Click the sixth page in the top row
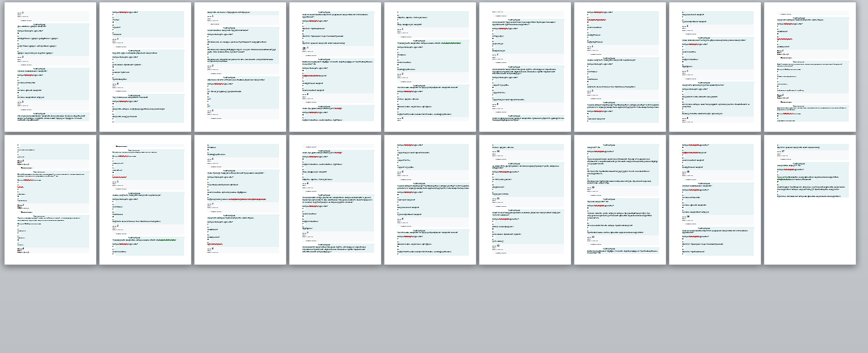 pyautogui.click(x=525, y=67)
